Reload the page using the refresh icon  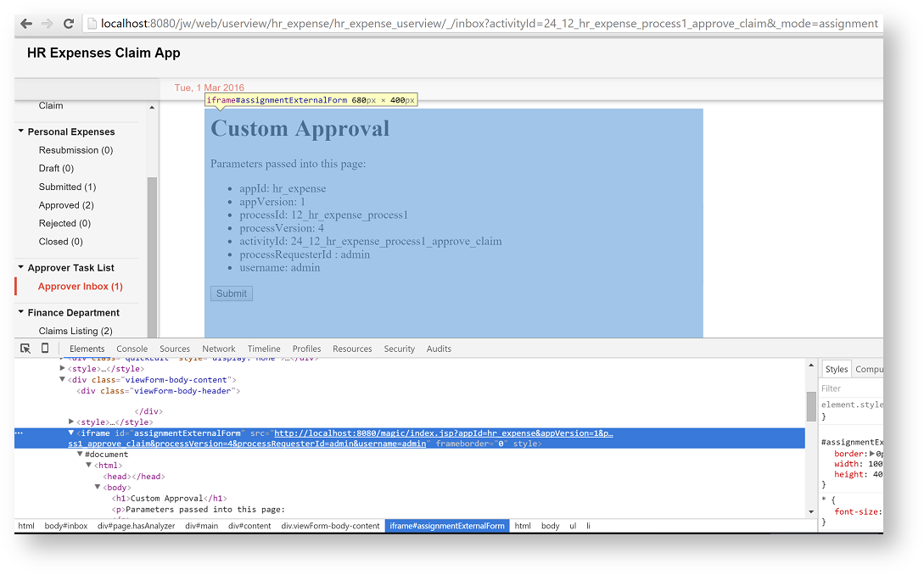(x=69, y=24)
